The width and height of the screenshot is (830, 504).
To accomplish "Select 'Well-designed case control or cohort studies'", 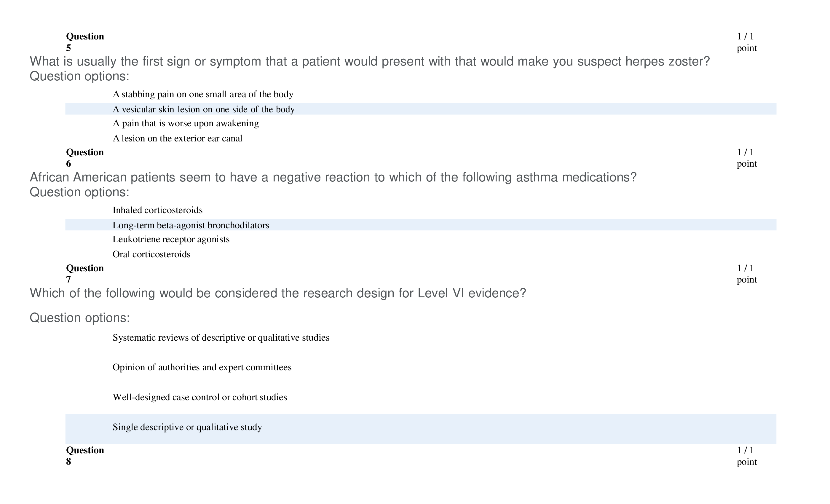I will 199,397.
